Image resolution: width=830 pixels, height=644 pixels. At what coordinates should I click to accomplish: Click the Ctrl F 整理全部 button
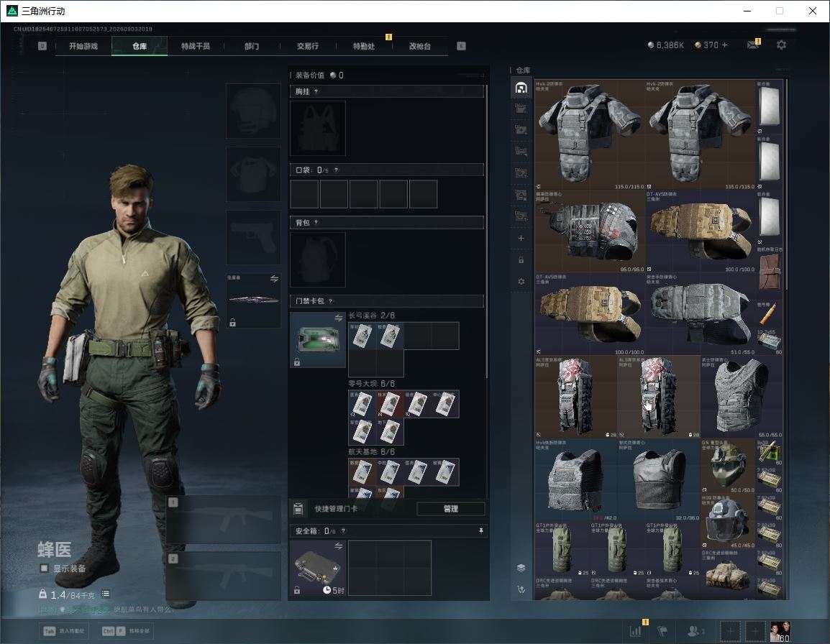[x=125, y=631]
